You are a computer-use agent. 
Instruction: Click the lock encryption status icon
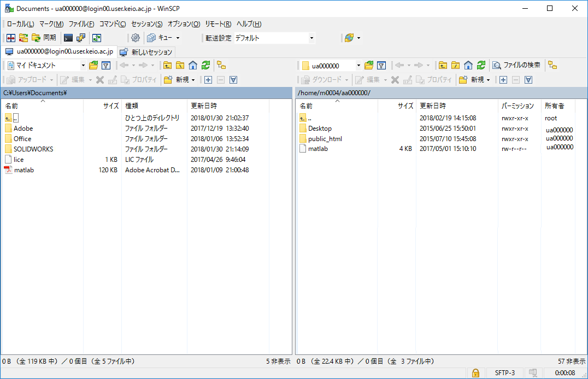click(475, 373)
